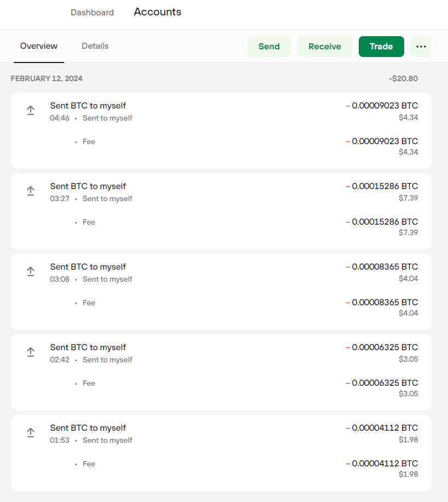Image resolution: width=448 pixels, height=502 pixels.
Task: Open the three-dot more options menu
Action: 421,47
